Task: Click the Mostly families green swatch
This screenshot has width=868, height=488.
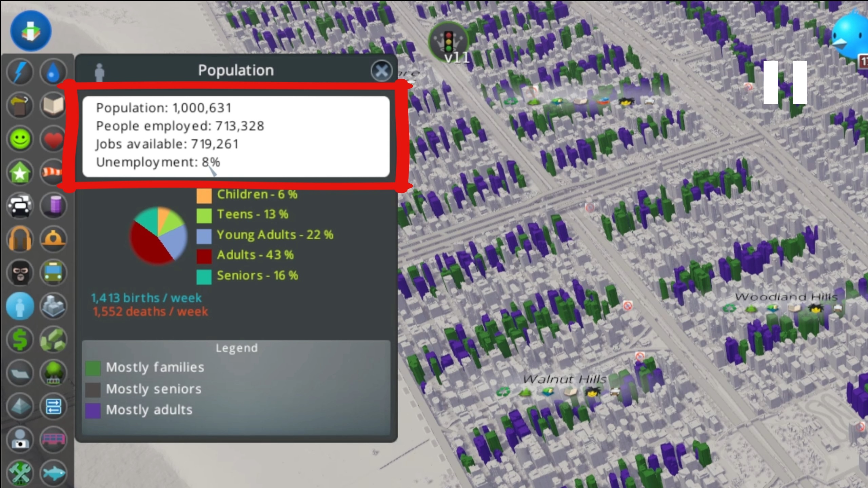Action: click(93, 368)
